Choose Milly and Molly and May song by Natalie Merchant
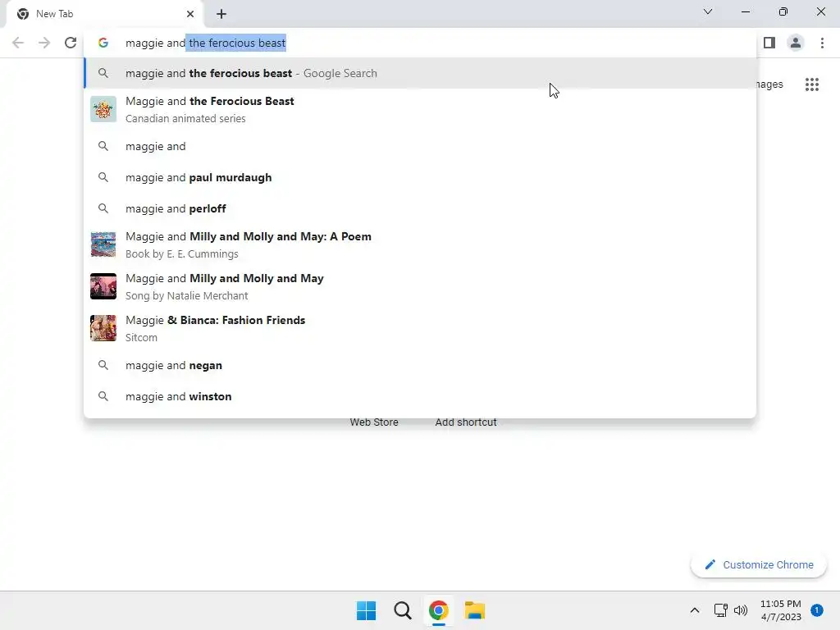 pos(420,286)
